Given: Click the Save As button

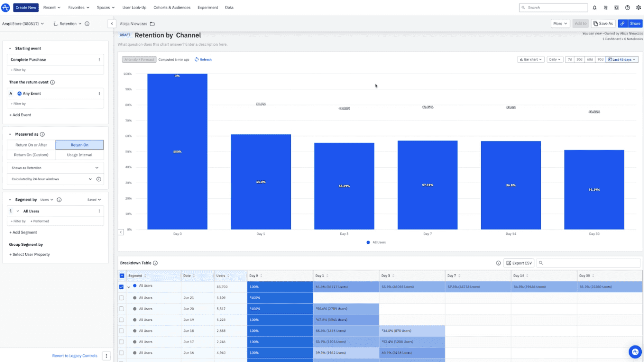Looking at the screenshot, I should tap(603, 23).
